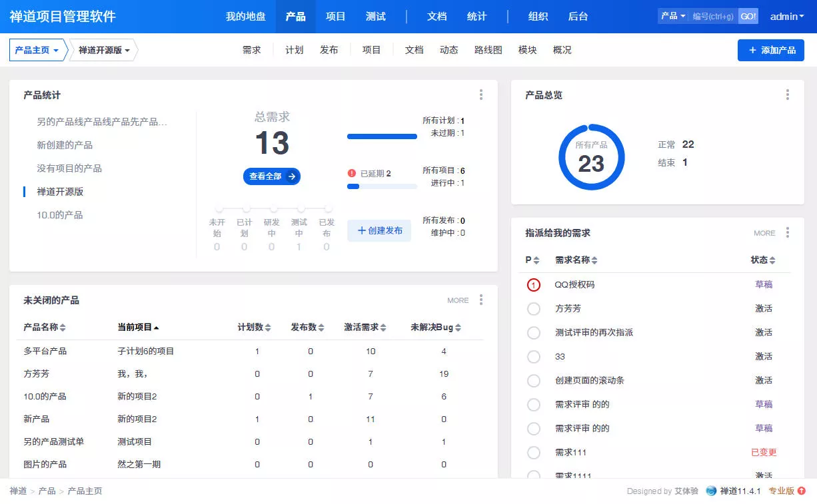Go to 我的地盘 in top navigation

[246, 17]
